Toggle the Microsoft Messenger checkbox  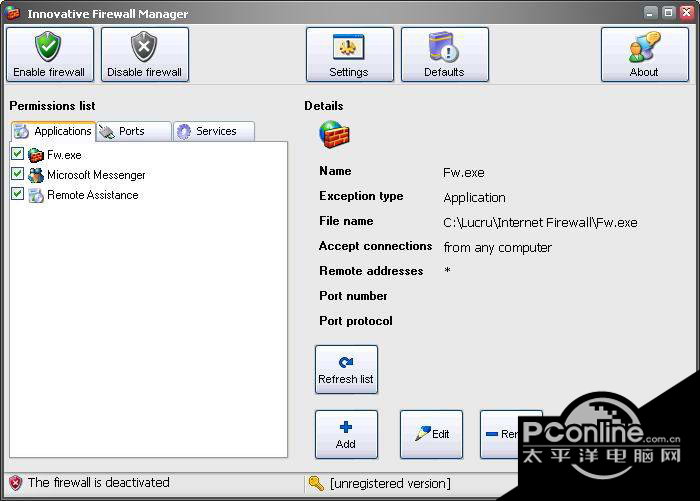point(17,173)
